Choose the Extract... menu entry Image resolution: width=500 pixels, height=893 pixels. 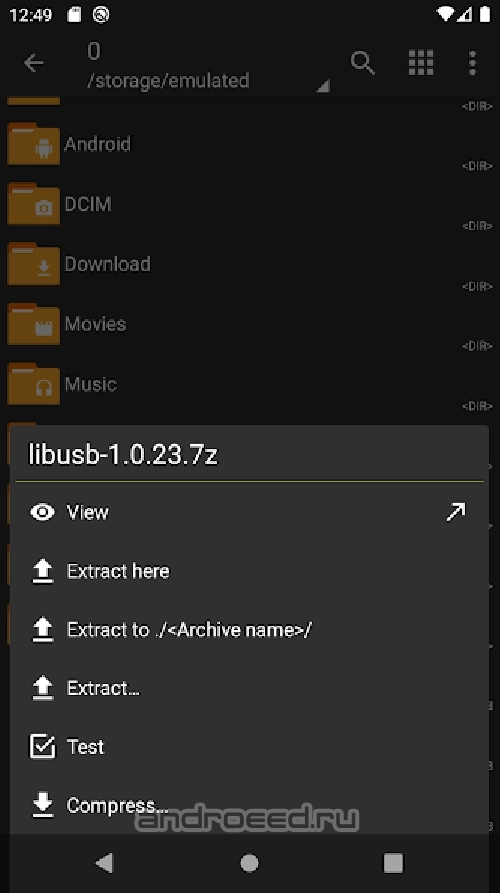tap(249, 689)
